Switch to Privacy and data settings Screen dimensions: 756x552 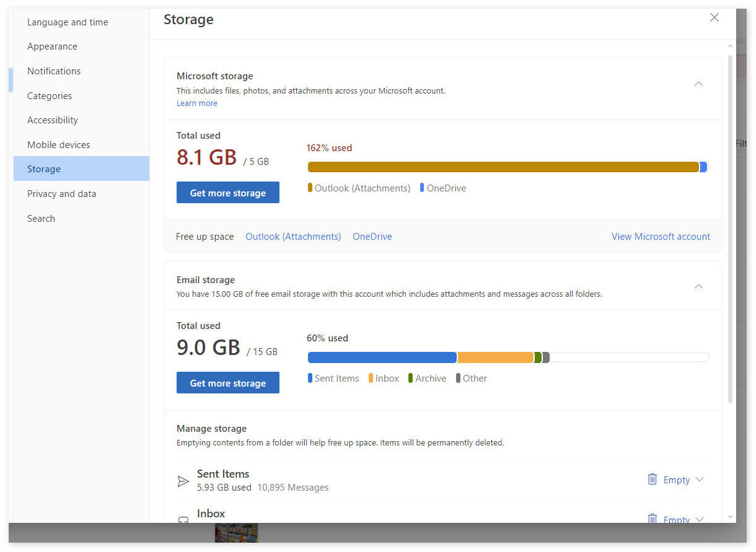click(61, 194)
